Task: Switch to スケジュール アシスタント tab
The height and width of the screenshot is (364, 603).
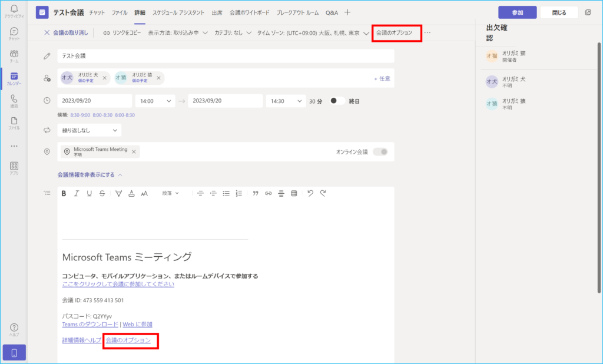Action: [178, 12]
